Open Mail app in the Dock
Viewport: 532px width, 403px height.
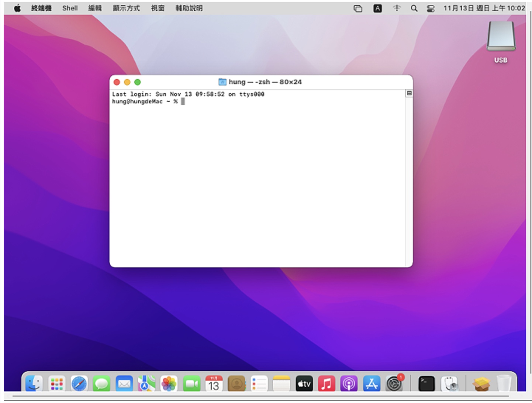pyautogui.click(x=124, y=384)
